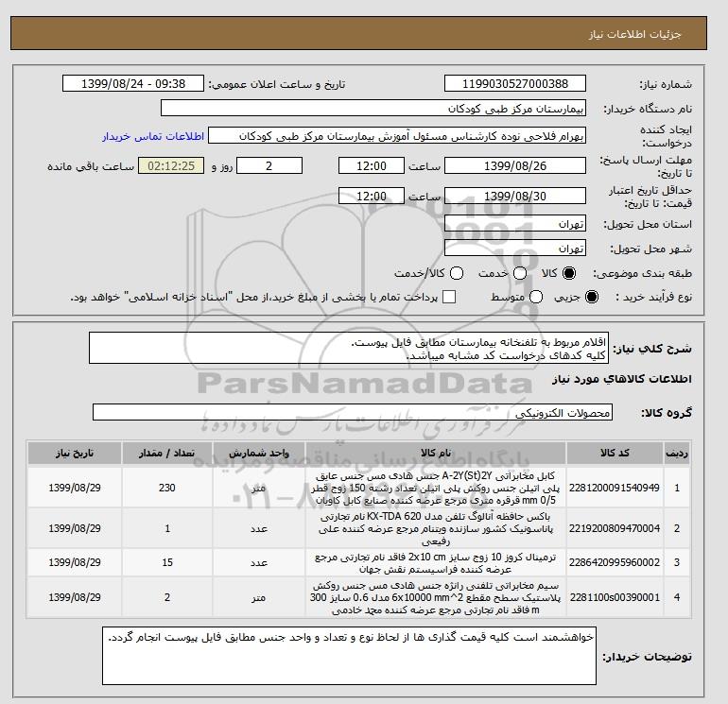Image resolution: width=728 pixels, height=704 pixels.
Task: Click the اطلاعات کالاهای مورد نیاز section heading
Action: pyautogui.click(x=622, y=379)
